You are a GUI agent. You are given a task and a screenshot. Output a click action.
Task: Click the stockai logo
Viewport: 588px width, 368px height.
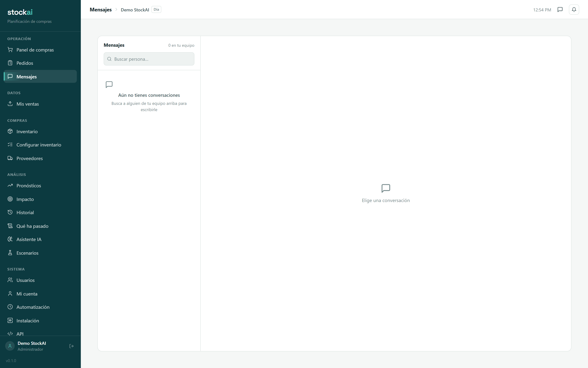(20, 12)
